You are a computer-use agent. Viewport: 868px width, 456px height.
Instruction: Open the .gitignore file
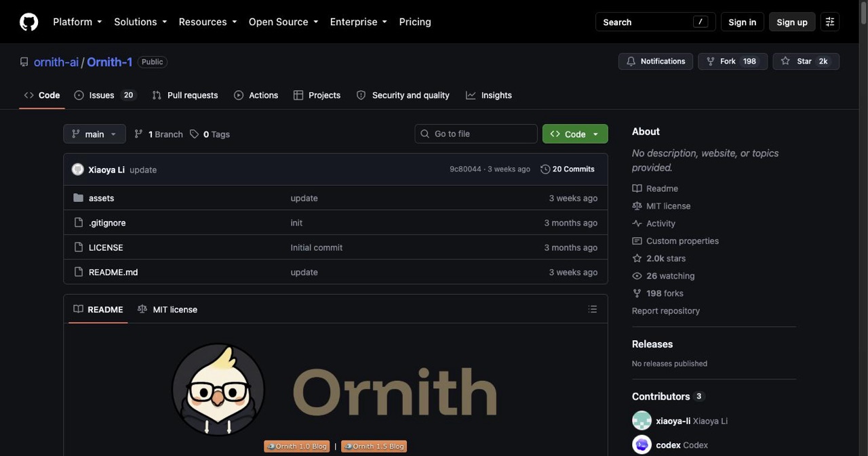click(x=107, y=223)
